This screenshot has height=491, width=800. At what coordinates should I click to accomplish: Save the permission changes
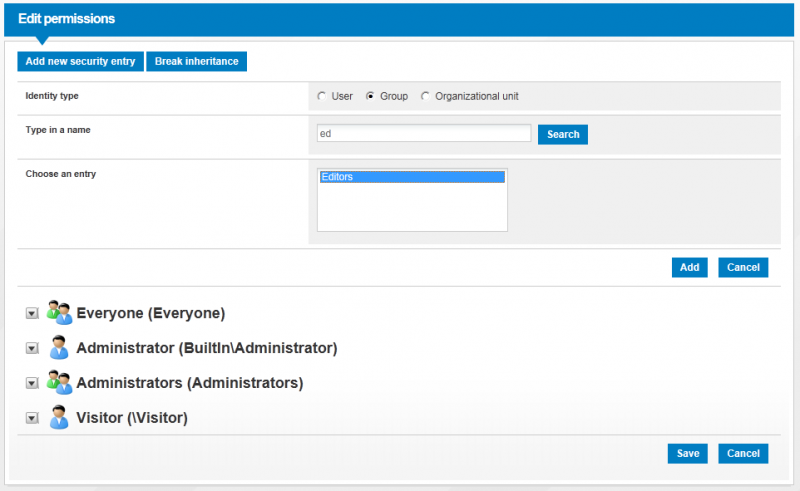point(687,453)
